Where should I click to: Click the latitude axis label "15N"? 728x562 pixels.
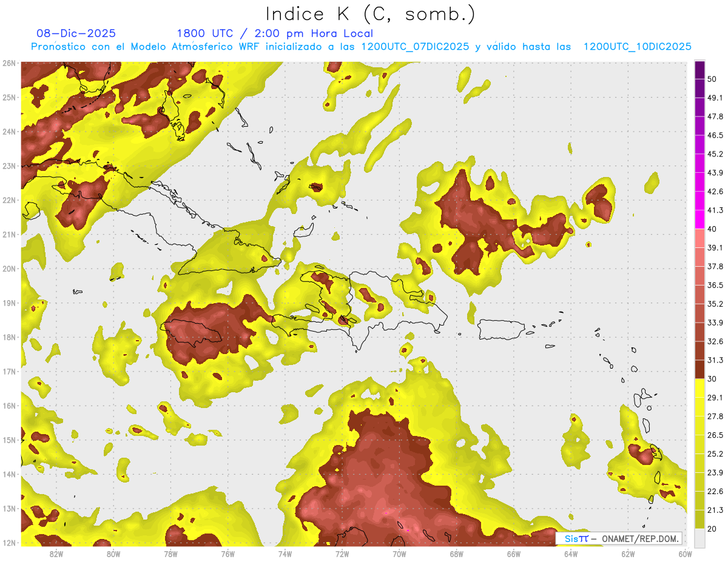9,440
